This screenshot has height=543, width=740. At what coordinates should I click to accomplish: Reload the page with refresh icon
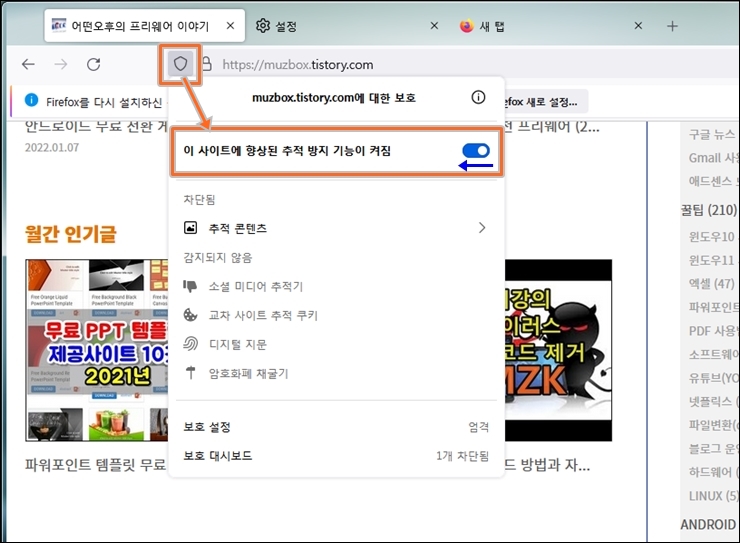(93, 64)
